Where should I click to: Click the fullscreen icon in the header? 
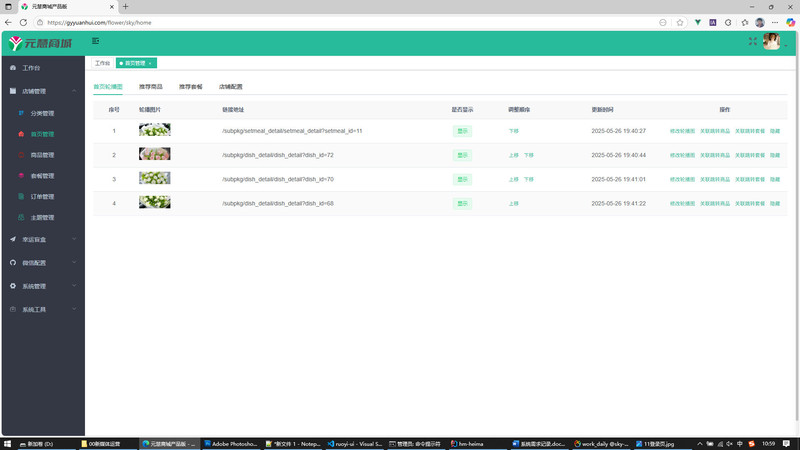[753, 41]
